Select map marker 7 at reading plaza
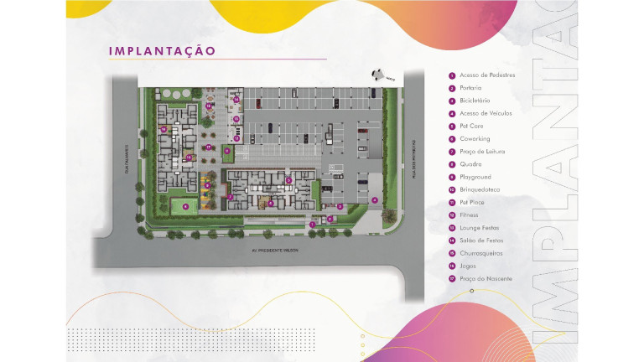The width and height of the screenshot is (644, 362). (x=230, y=197)
